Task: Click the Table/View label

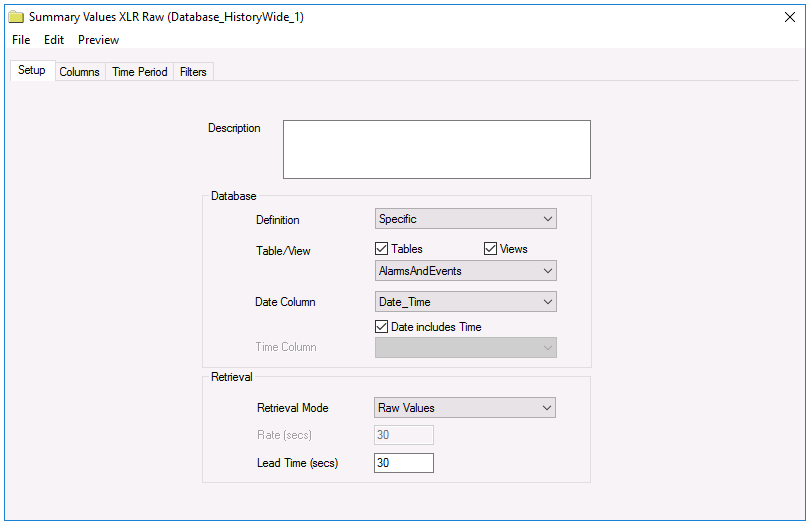Action: [x=283, y=251]
